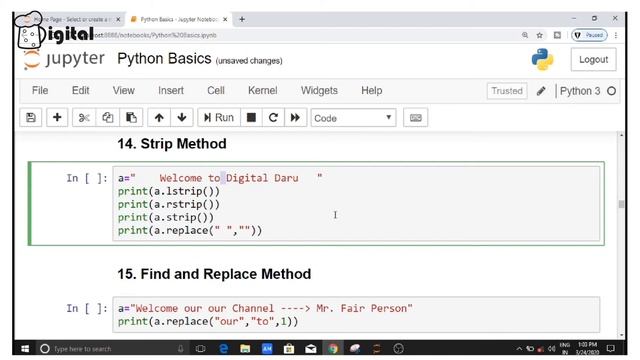The width and height of the screenshot is (640, 360).
Task: Click the zoom magnifier icon in address bar
Action: coord(525,35)
